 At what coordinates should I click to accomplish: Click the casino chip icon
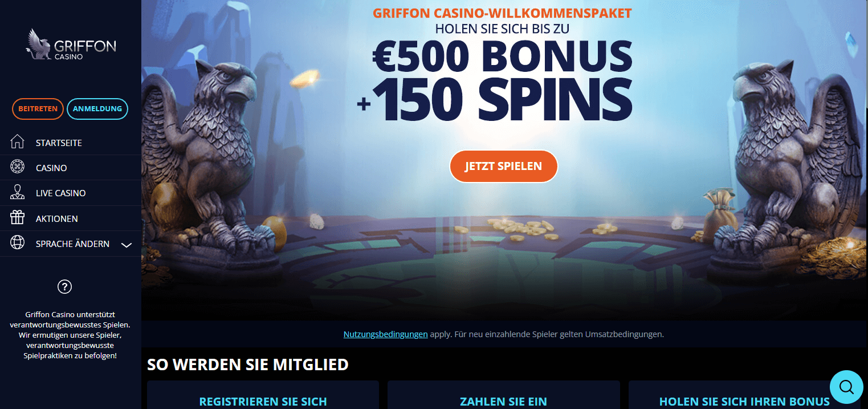click(18, 167)
